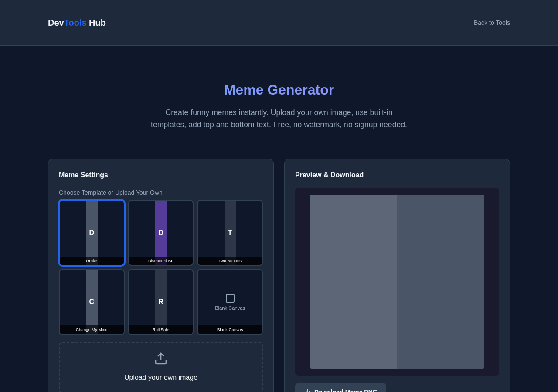This screenshot has height=392, width=558.
Task: Click the Choose Template or Upload label
Action: click(111, 193)
